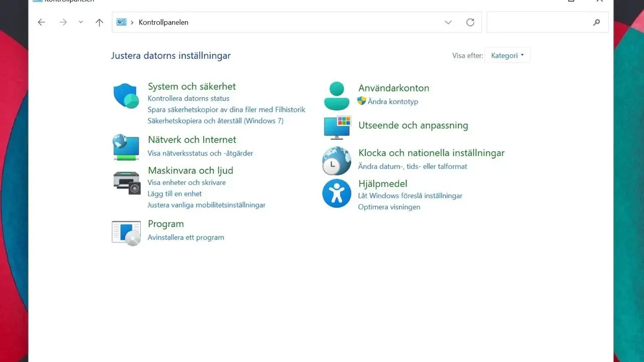Open Visa enheter och skrivare

click(187, 183)
